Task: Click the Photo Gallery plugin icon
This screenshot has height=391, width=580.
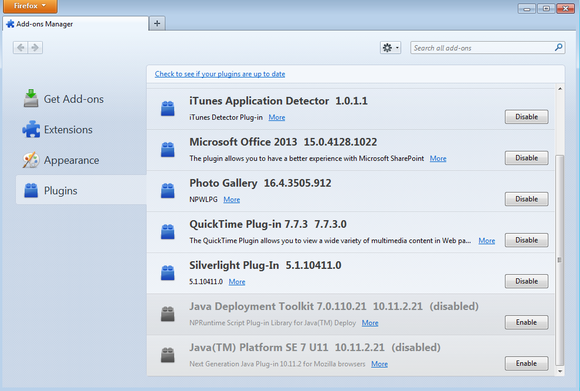Action: click(168, 191)
